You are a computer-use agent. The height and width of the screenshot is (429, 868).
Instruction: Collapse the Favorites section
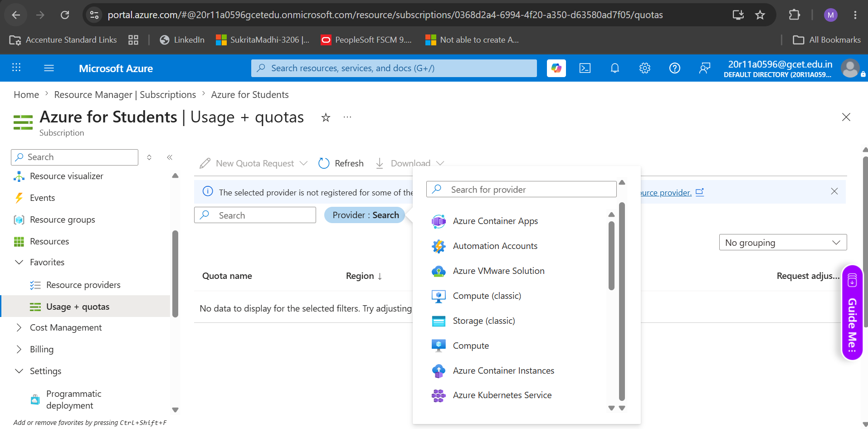[19, 262]
